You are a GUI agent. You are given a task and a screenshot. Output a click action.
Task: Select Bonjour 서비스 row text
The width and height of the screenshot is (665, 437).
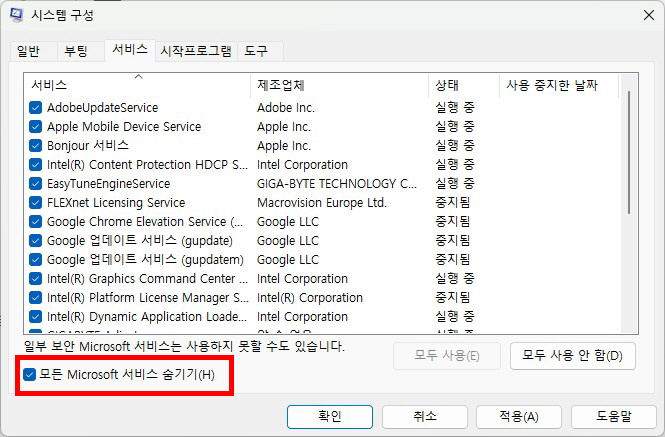click(x=88, y=146)
